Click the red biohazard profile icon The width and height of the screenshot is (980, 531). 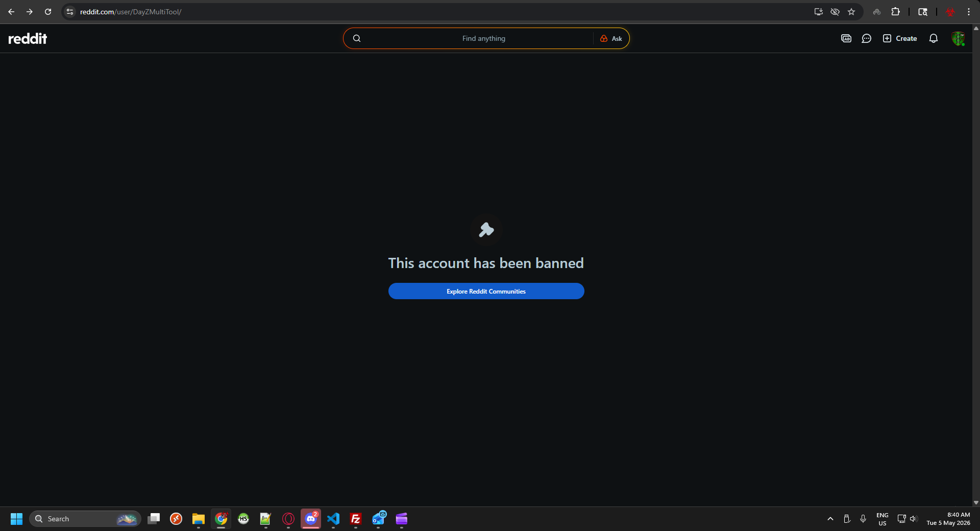tap(950, 12)
